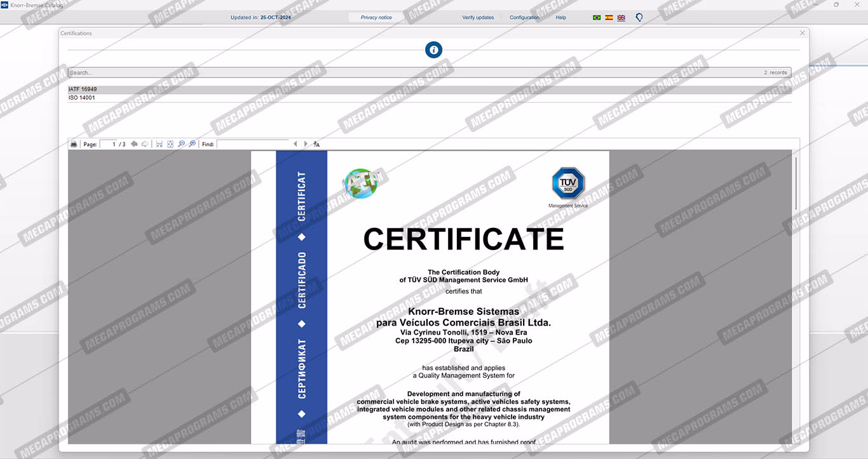This screenshot has height=459, width=868.
Task: Open the Privacy notice button
Action: click(x=376, y=18)
